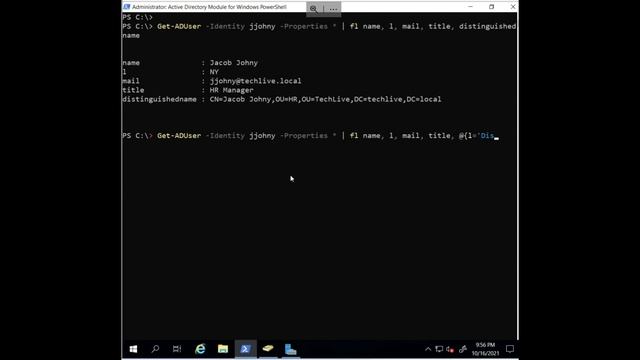Click the link tray icon beside clock

point(462,349)
